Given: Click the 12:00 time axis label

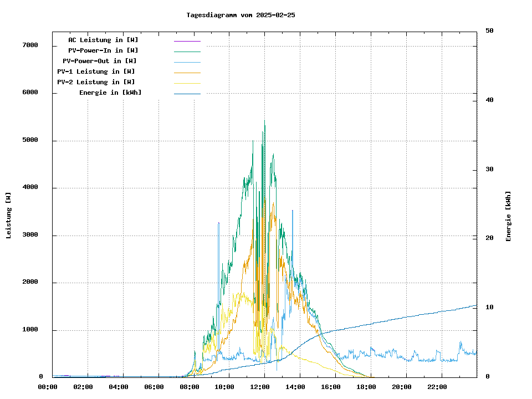Looking at the screenshot, I should 260,387.
